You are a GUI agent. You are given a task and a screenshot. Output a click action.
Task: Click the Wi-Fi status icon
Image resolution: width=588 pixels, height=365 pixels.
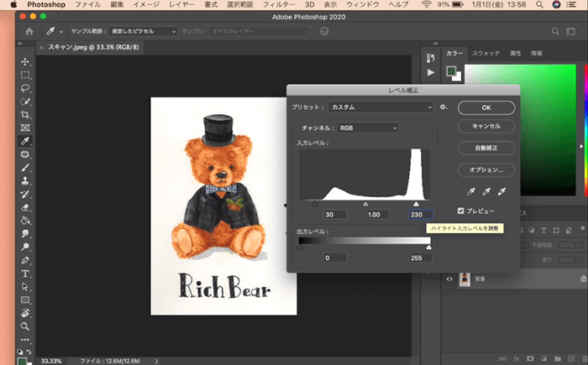point(427,4)
